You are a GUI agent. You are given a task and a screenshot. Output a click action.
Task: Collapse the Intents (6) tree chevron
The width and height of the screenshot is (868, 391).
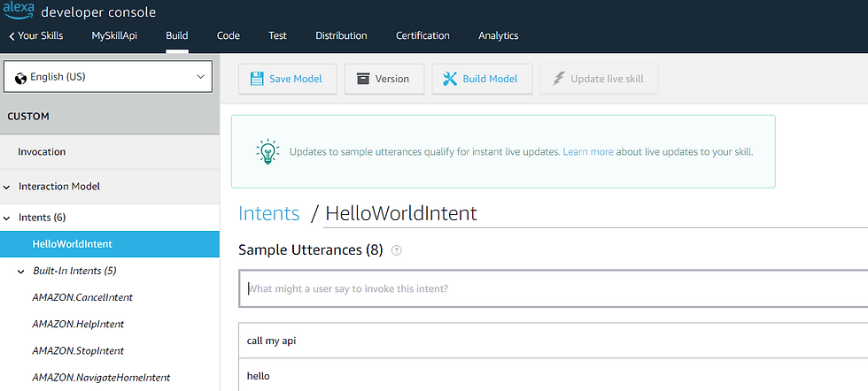tap(7, 218)
